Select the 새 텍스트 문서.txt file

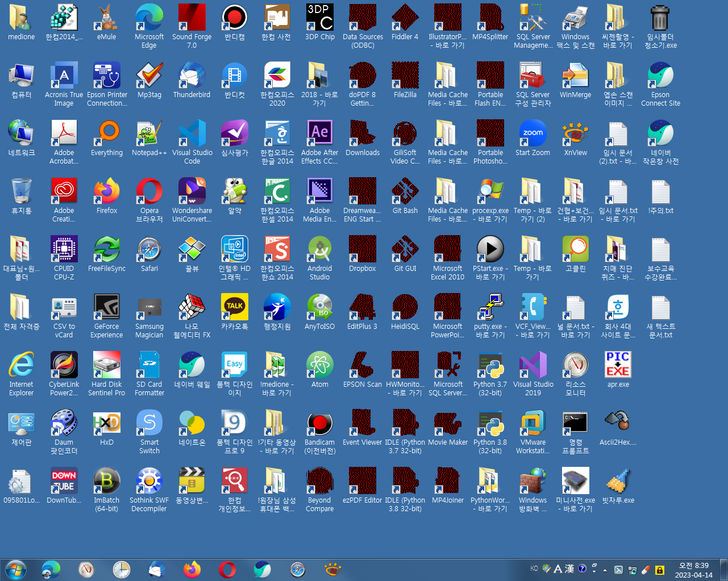(661, 316)
